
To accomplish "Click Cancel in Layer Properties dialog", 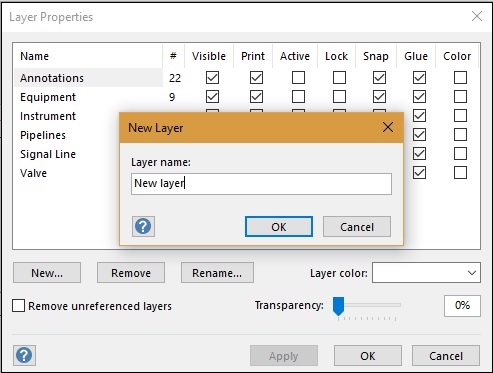I will (x=446, y=356).
